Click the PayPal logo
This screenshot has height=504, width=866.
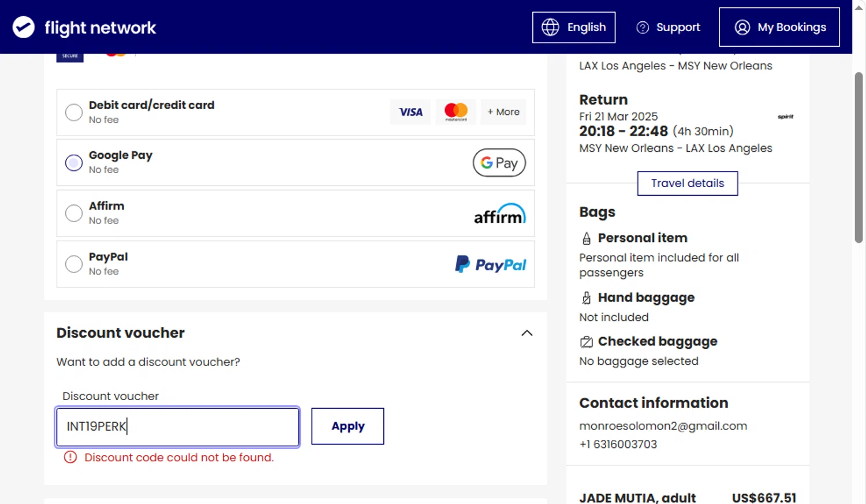[x=491, y=264]
